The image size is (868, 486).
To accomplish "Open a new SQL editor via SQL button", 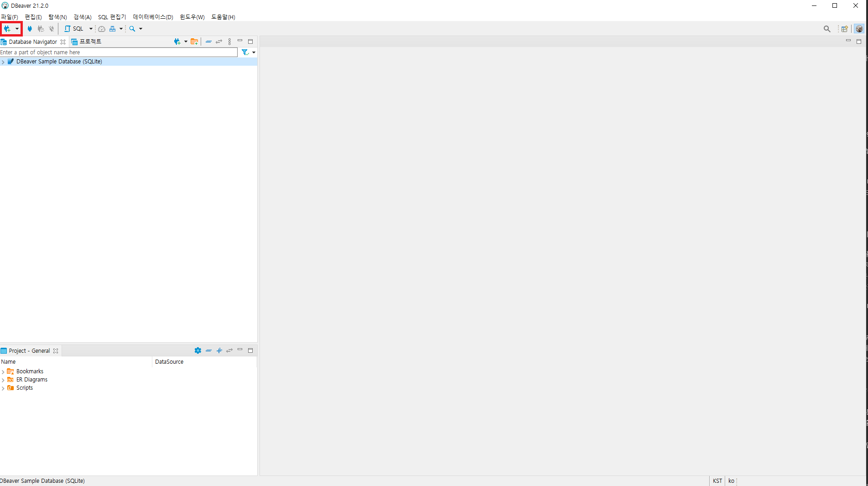I will [x=74, y=29].
